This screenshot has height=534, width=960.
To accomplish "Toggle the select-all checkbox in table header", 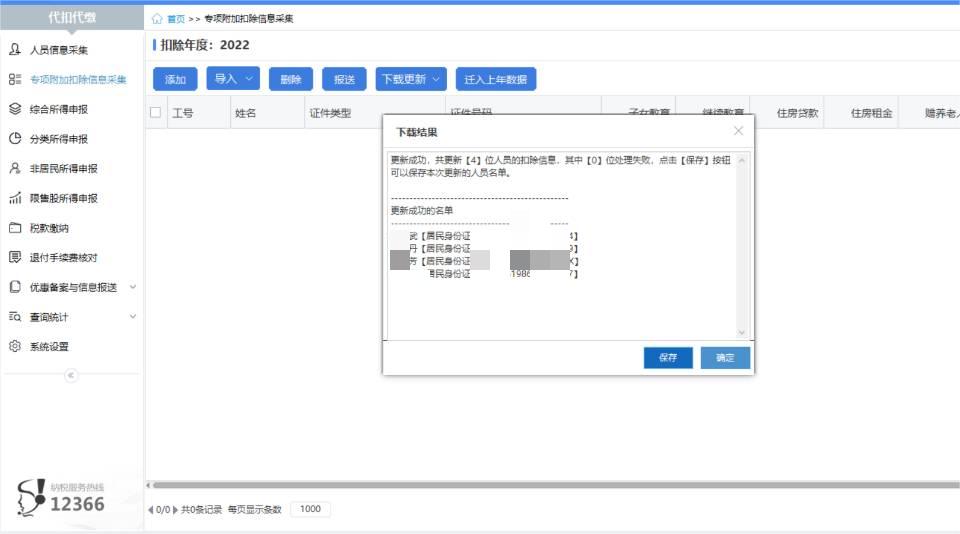I will click(x=155, y=113).
